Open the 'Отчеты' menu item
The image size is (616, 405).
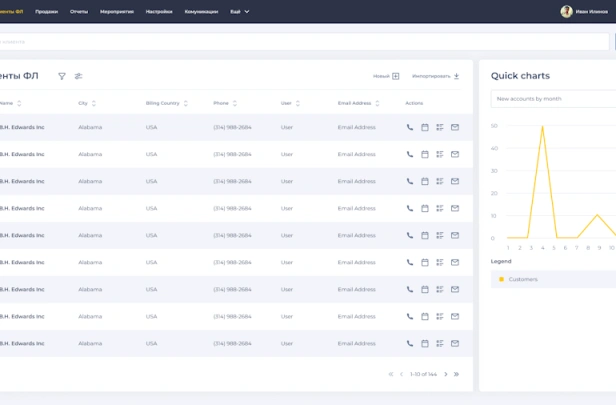(x=79, y=11)
